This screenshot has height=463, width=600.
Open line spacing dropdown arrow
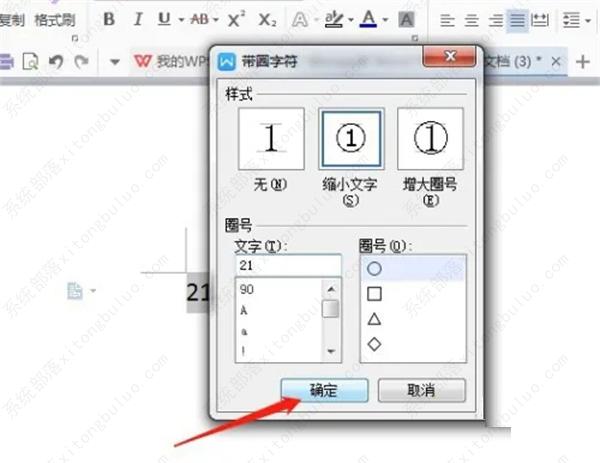[588, 20]
